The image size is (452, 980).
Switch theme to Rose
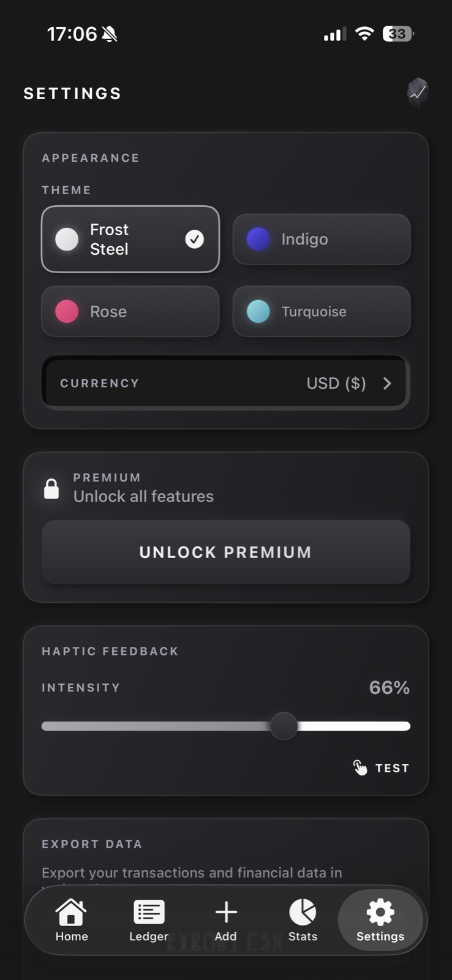[x=130, y=311]
